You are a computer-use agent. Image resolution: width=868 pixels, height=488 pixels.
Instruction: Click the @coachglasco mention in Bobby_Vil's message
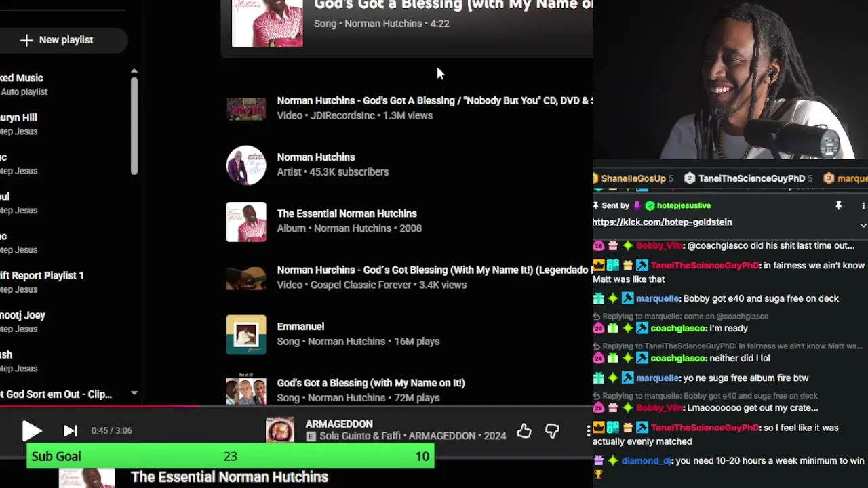tap(718, 246)
